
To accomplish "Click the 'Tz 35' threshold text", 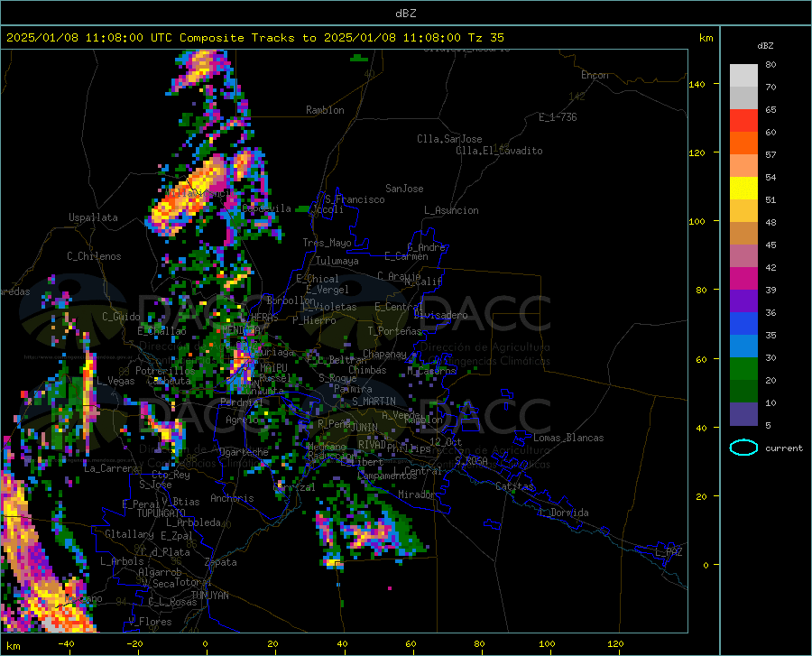I will click(x=485, y=38).
